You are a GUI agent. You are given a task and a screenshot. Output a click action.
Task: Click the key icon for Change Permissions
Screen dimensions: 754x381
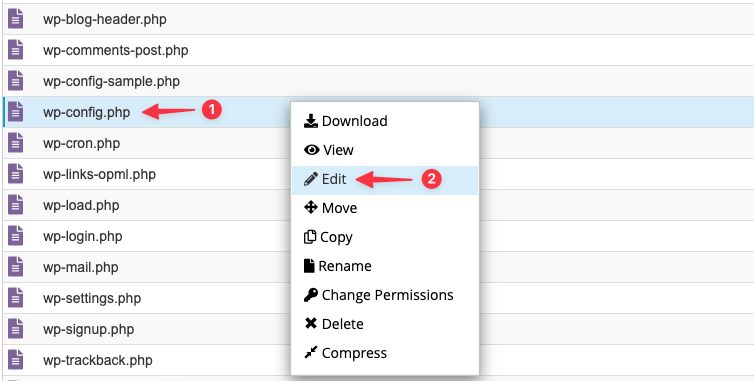coord(311,295)
